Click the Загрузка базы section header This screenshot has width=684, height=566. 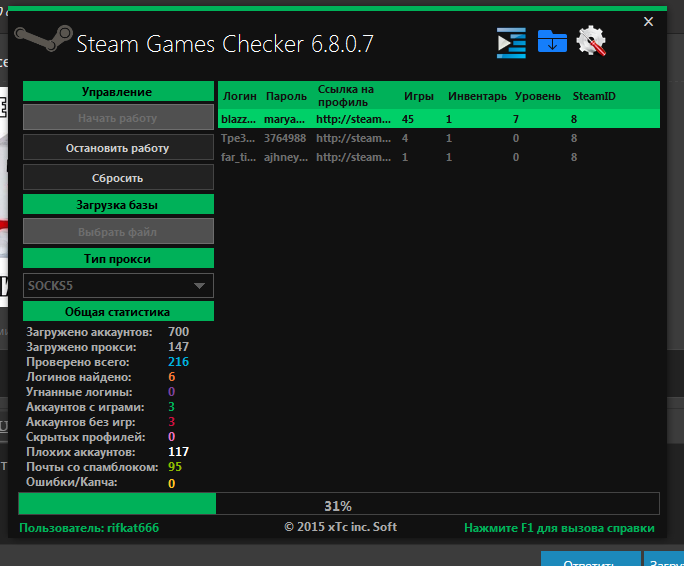click(118, 204)
